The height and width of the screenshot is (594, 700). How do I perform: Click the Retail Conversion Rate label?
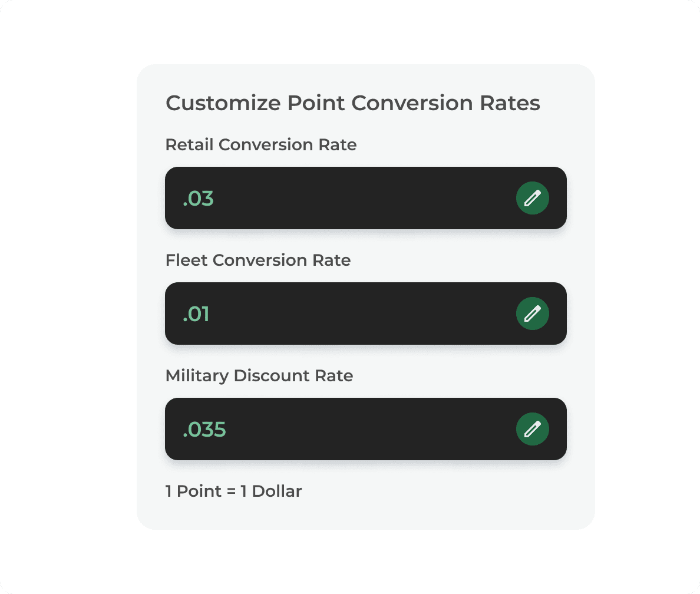(x=260, y=144)
